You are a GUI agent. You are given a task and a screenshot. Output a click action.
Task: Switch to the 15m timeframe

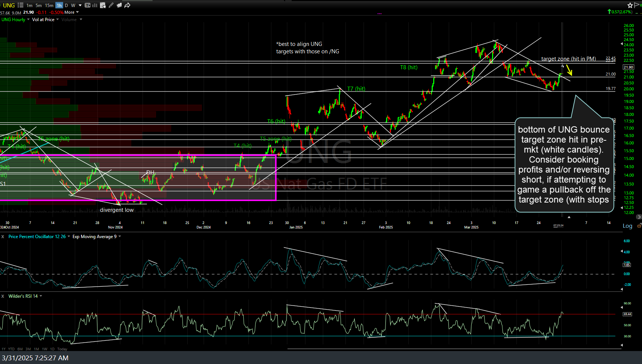(x=49, y=5)
